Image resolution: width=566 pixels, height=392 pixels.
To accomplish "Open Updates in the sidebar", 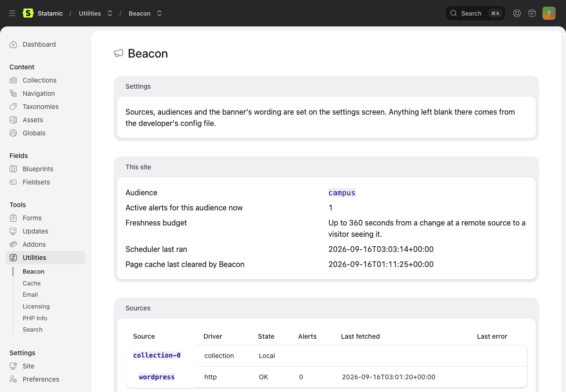I will click(x=35, y=231).
